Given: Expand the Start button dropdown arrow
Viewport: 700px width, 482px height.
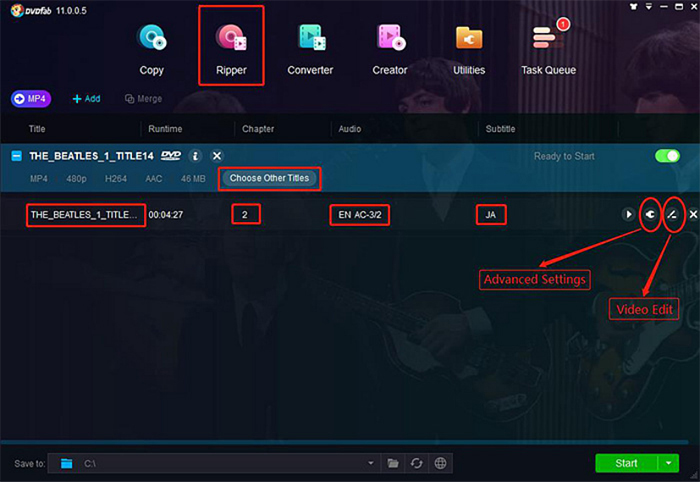Looking at the screenshot, I should [x=668, y=463].
